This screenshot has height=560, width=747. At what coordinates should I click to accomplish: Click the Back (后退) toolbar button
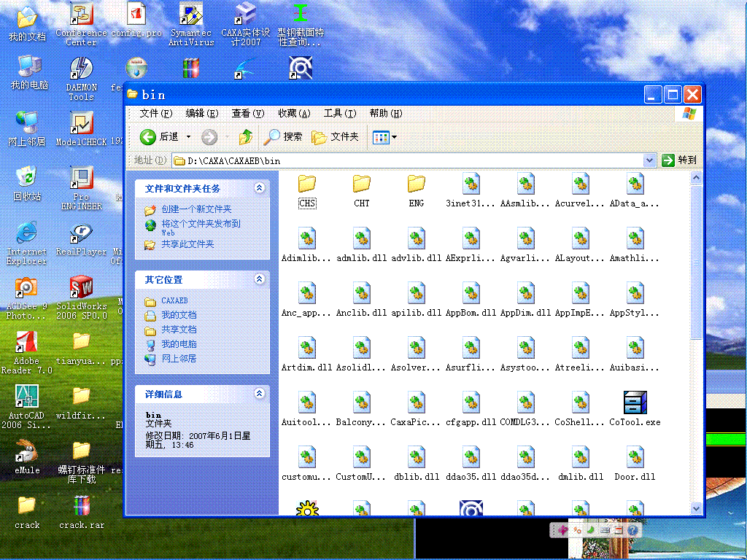159,137
